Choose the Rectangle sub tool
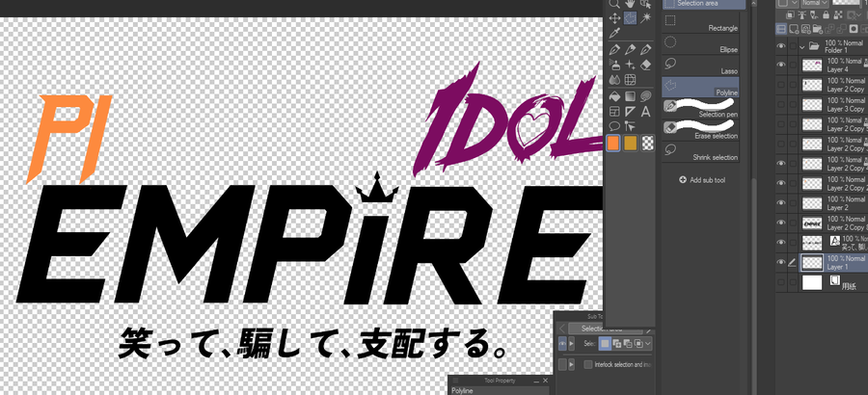868x395 pixels. pos(701,23)
